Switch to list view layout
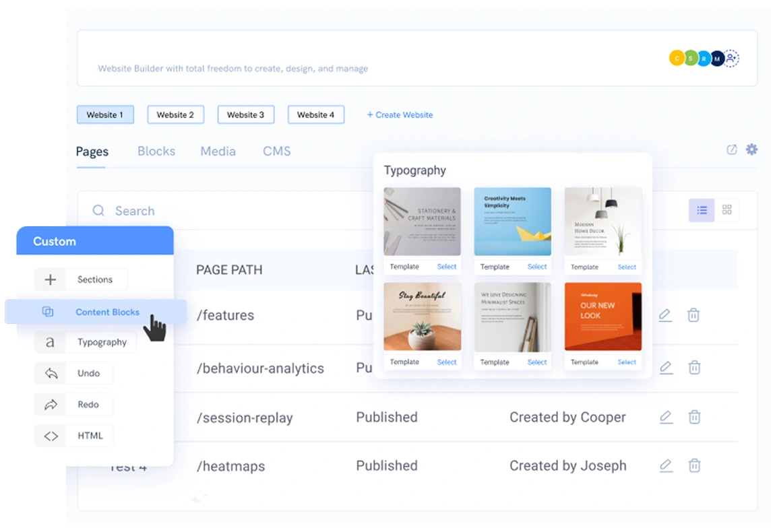 702,210
